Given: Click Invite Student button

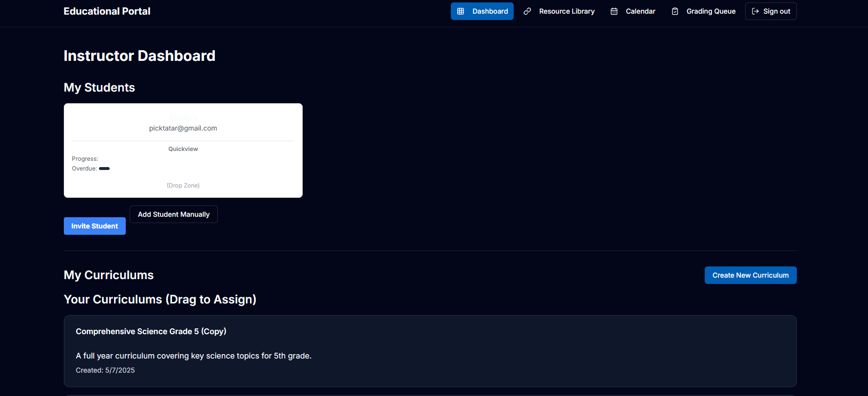Looking at the screenshot, I should click(x=95, y=226).
